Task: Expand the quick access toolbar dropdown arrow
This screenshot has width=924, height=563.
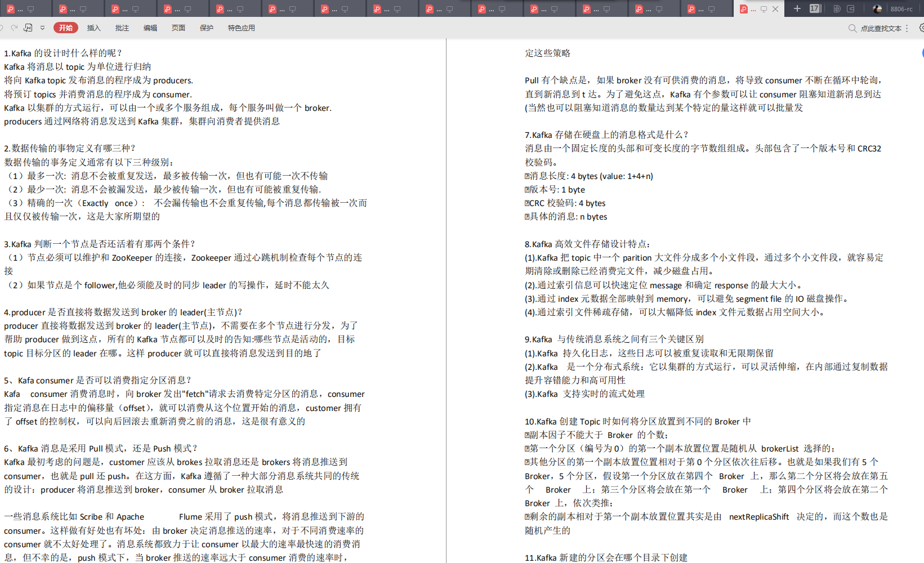Action: click(x=42, y=28)
